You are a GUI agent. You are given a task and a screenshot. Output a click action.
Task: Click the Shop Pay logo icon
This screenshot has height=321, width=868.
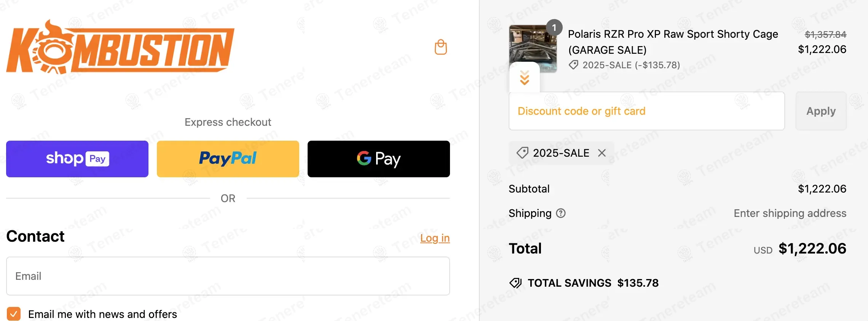(x=77, y=159)
